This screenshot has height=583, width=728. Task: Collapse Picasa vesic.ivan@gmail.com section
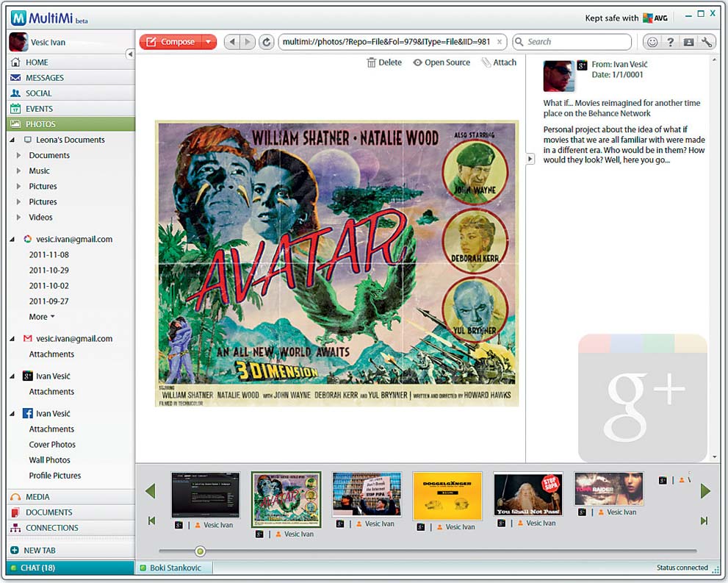click(12, 239)
